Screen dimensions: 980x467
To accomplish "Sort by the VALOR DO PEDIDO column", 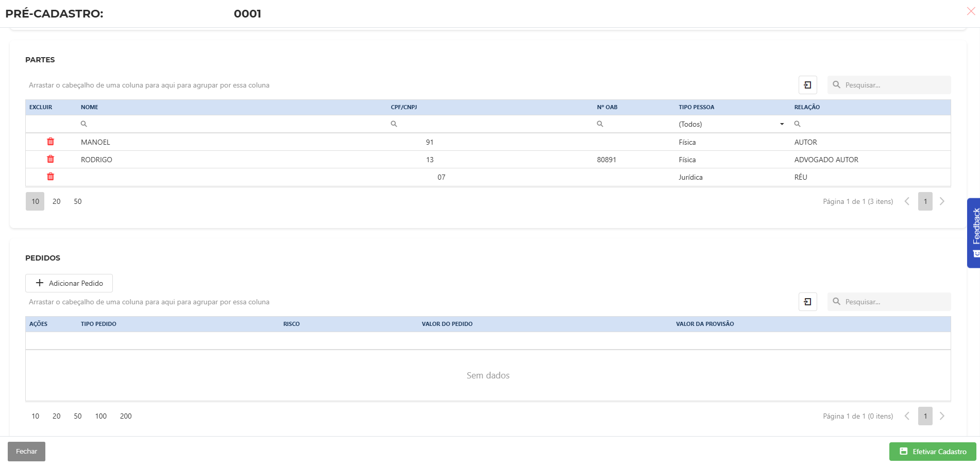I will [447, 324].
